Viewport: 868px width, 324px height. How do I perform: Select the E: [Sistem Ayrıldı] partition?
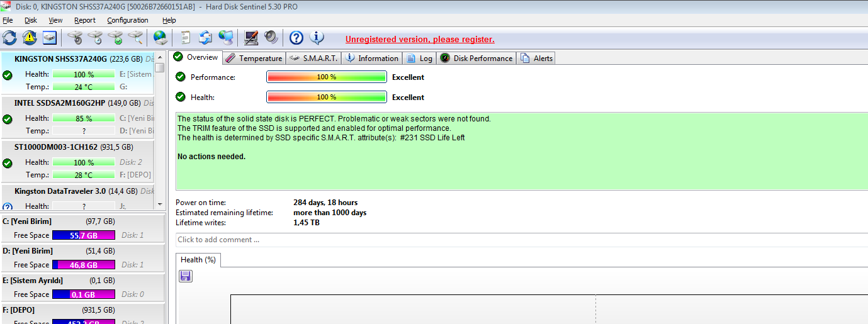(x=82, y=287)
